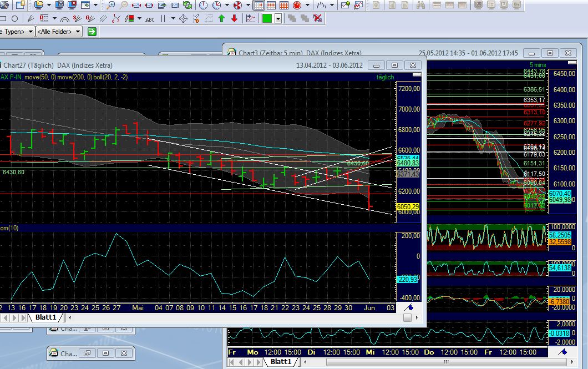This screenshot has width=588, height=369.
Task: Expand the clock icon's dropdown arrow
Action: (226, 6)
